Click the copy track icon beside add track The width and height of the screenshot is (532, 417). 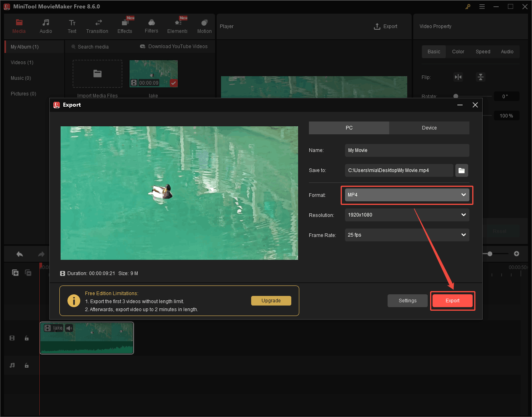click(28, 273)
